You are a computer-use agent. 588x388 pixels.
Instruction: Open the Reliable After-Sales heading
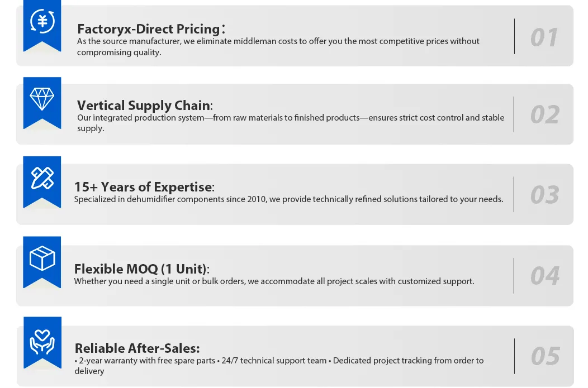[137, 348]
